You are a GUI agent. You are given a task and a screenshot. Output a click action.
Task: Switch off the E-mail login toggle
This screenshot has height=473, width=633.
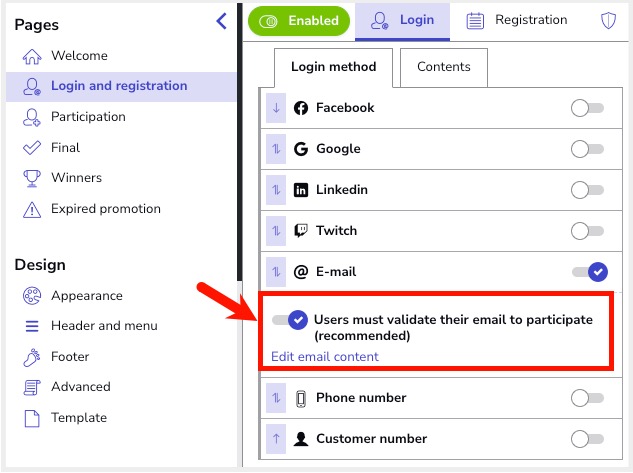click(x=589, y=272)
